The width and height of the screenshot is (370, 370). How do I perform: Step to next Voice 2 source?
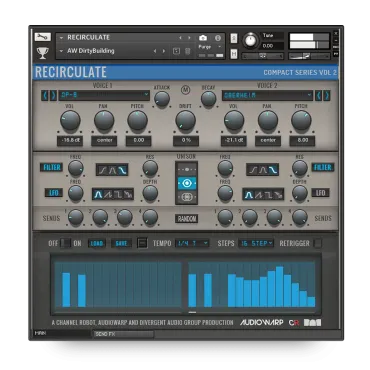click(x=327, y=95)
